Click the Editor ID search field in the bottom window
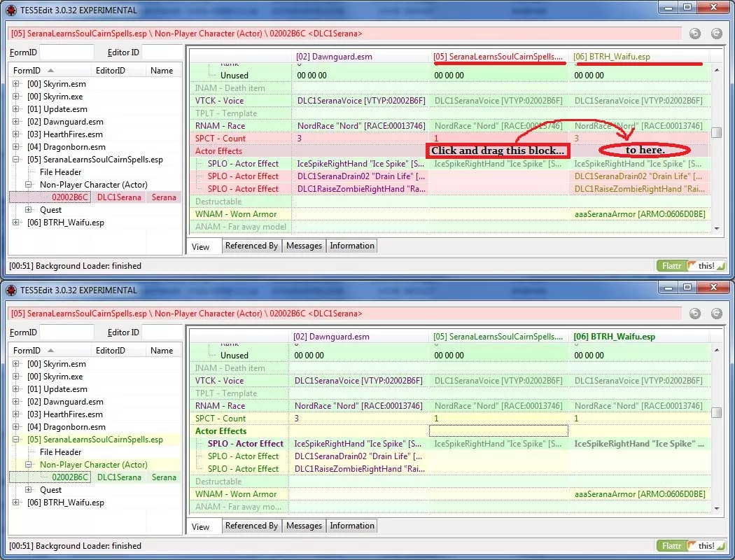 pos(162,332)
